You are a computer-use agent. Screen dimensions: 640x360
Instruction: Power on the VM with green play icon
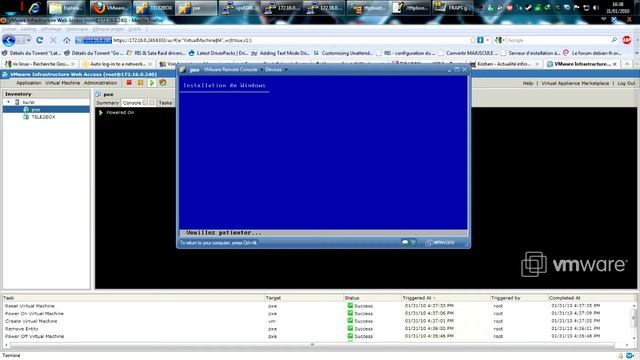(x=152, y=83)
